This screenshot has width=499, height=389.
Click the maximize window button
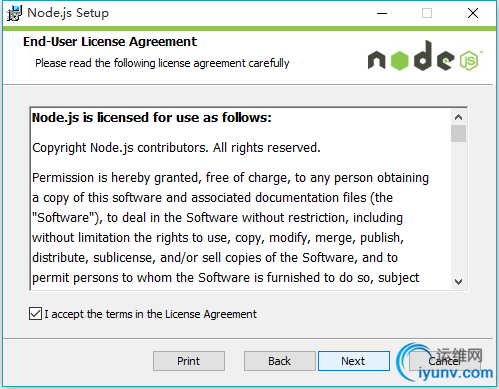[x=427, y=13]
